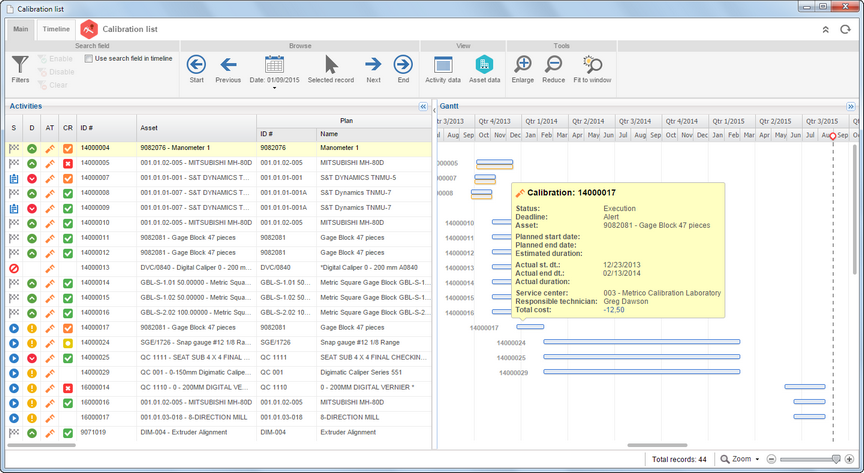The image size is (864, 473).
Task: Sort by the S column header
Action: [14, 128]
